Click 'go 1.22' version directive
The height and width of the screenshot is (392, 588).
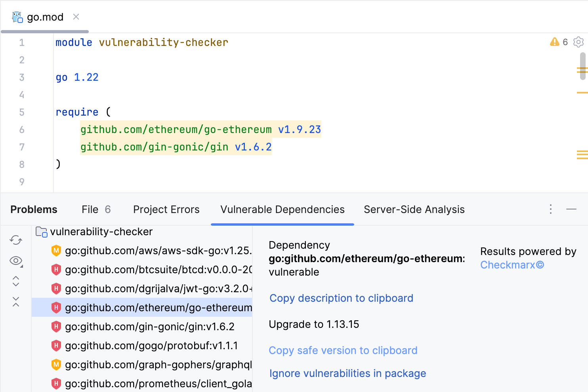(x=77, y=77)
